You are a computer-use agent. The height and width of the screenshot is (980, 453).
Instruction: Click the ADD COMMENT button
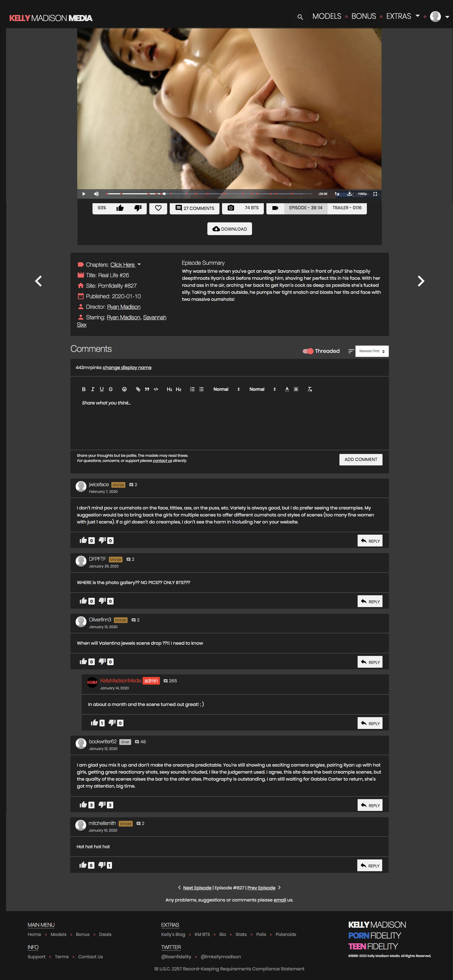(x=360, y=460)
